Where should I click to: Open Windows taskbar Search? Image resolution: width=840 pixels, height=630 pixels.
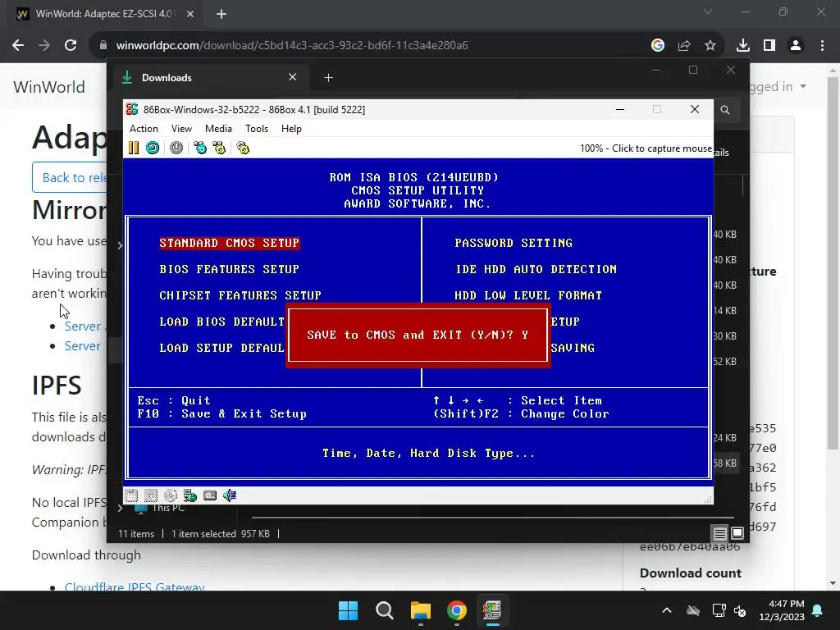pos(384,610)
